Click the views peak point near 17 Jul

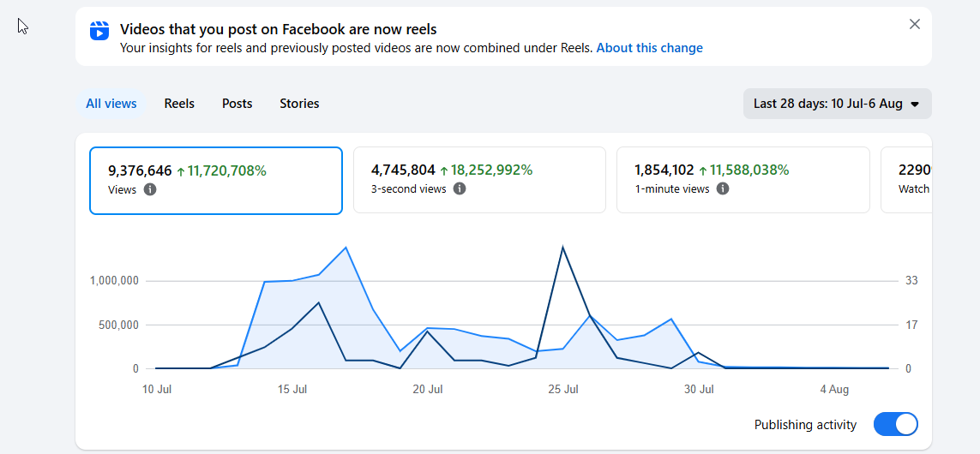coord(346,248)
